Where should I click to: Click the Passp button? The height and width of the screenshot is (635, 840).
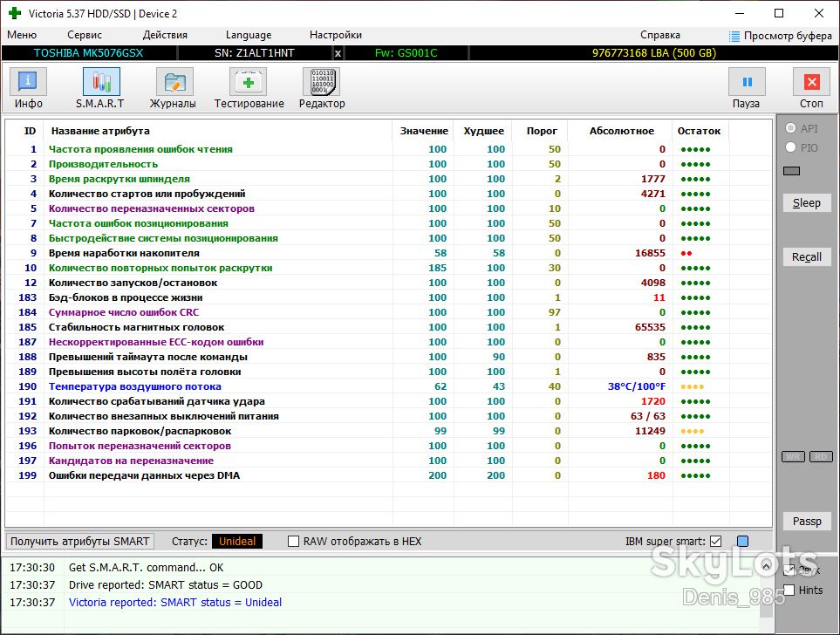(807, 522)
